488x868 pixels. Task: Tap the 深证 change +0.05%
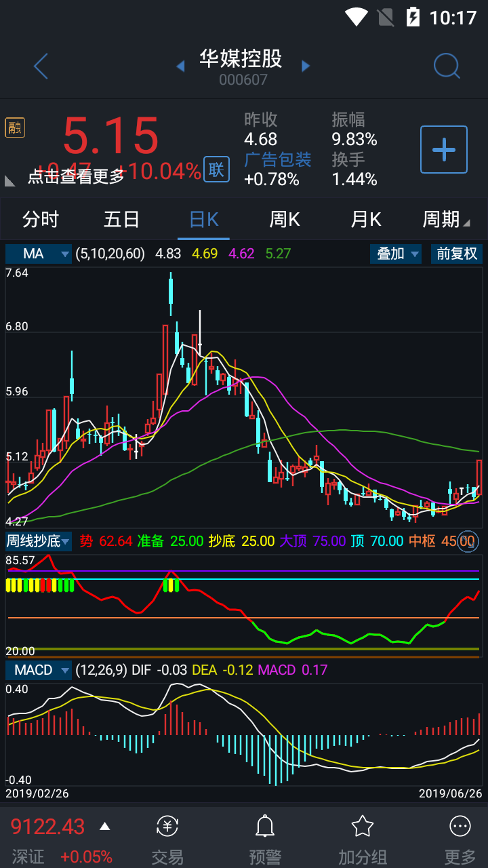(x=86, y=856)
